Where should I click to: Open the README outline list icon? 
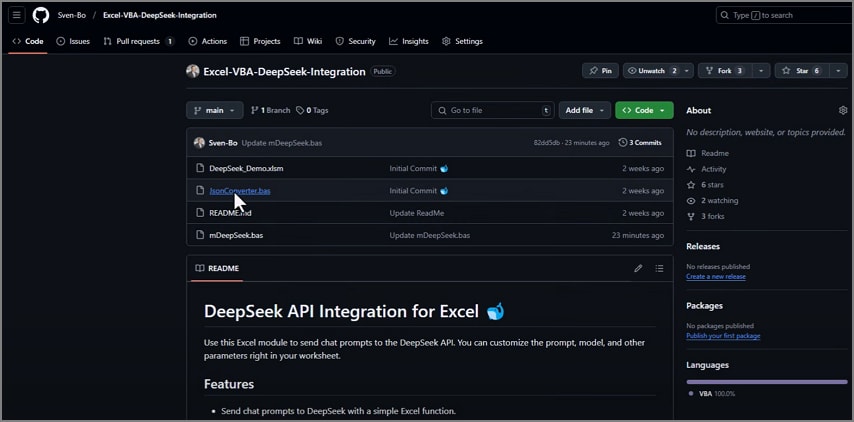(x=659, y=268)
